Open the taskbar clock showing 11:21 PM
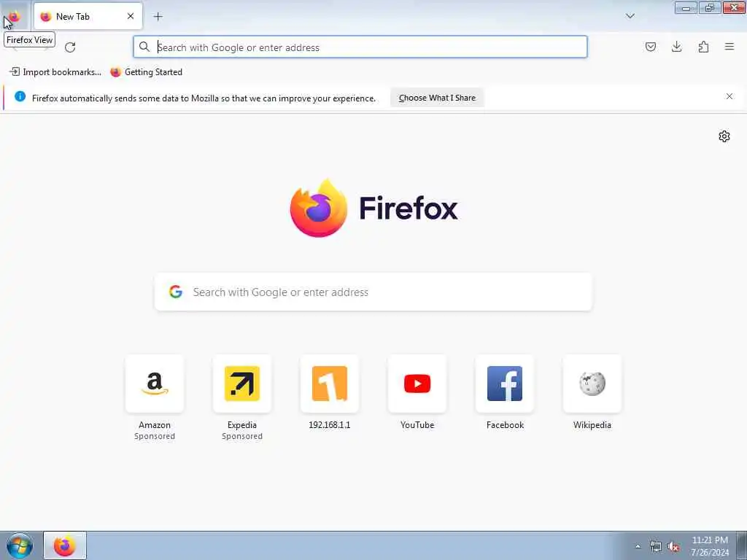The image size is (747, 560). (x=710, y=546)
